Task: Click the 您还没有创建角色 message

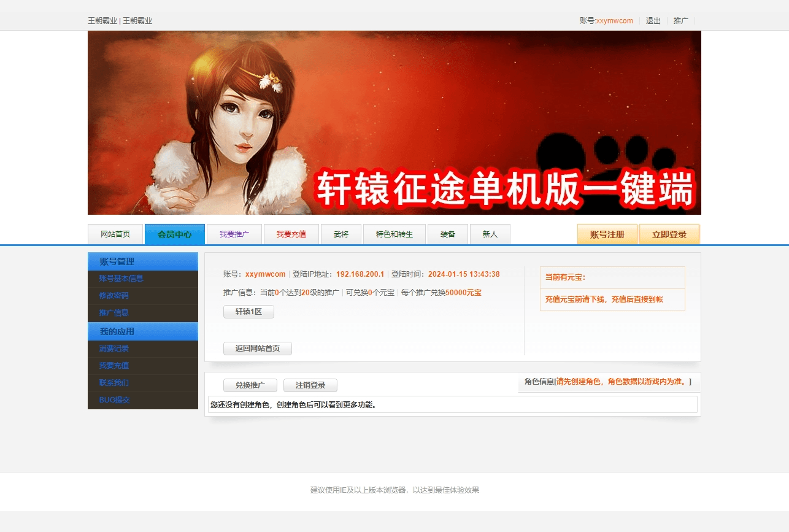Action: (x=294, y=404)
